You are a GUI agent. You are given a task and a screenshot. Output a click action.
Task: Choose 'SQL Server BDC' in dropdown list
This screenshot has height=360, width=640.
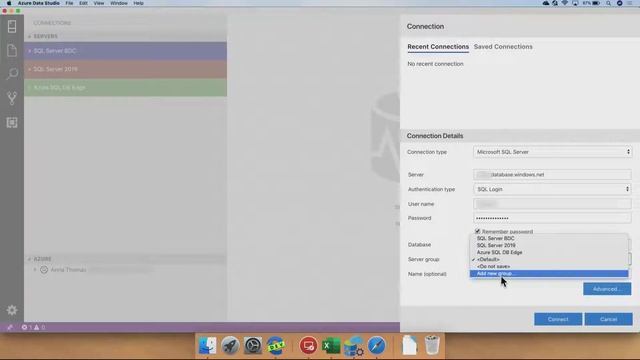pos(549,238)
